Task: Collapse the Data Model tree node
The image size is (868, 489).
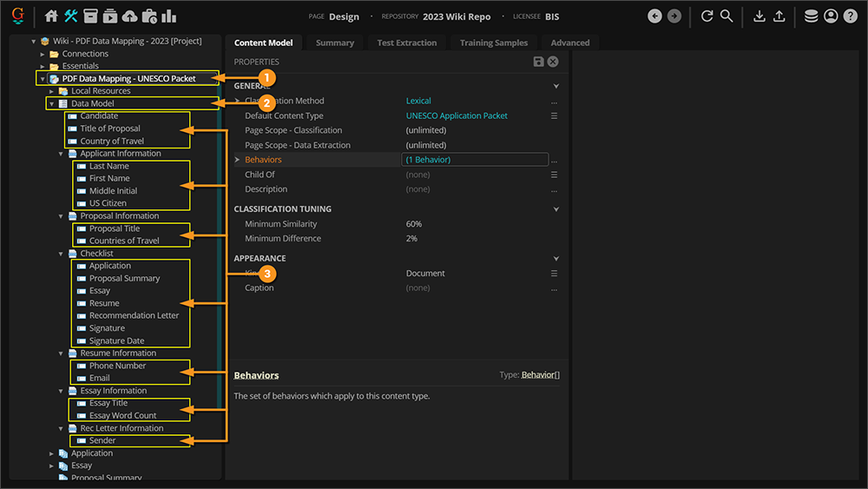Action: click(52, 104)
